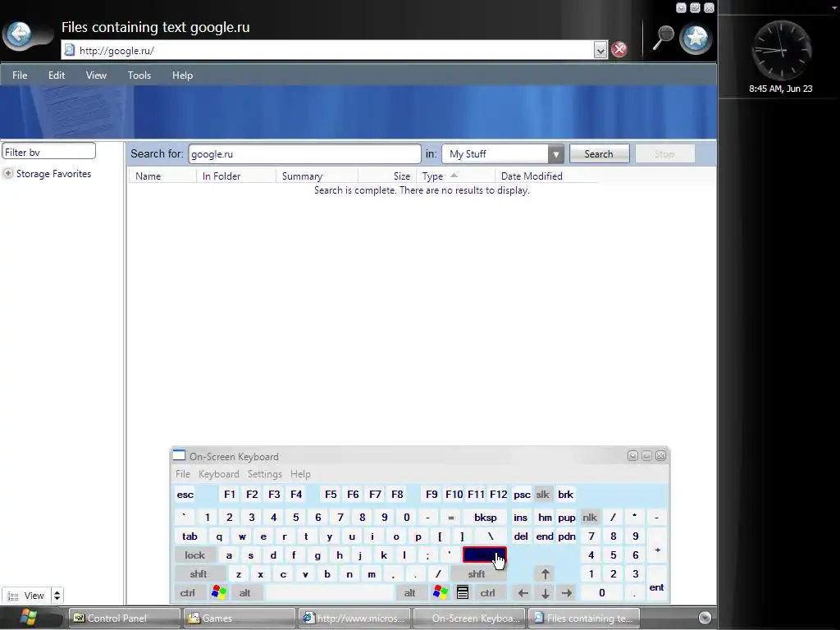The width and height of the screenshot is (840, 630).
Task: Click the left arrow key
Action: click(523, 593)
